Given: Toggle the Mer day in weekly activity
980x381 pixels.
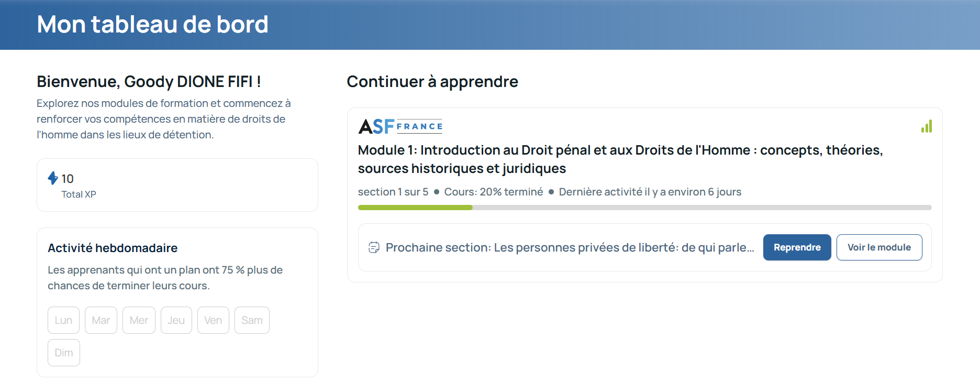Looking at the screenshot, I should coord(139,320).
